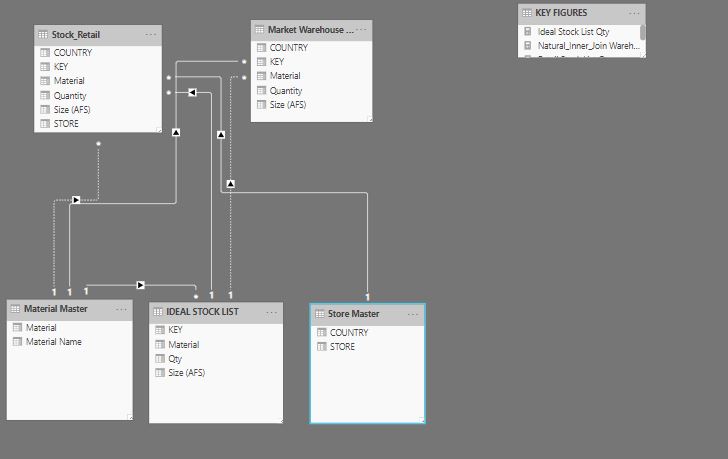This screenshot has height=459, width=728.
Task: Open the Market Warehouse table options ellipsis
Action: (x=361, y=30)
